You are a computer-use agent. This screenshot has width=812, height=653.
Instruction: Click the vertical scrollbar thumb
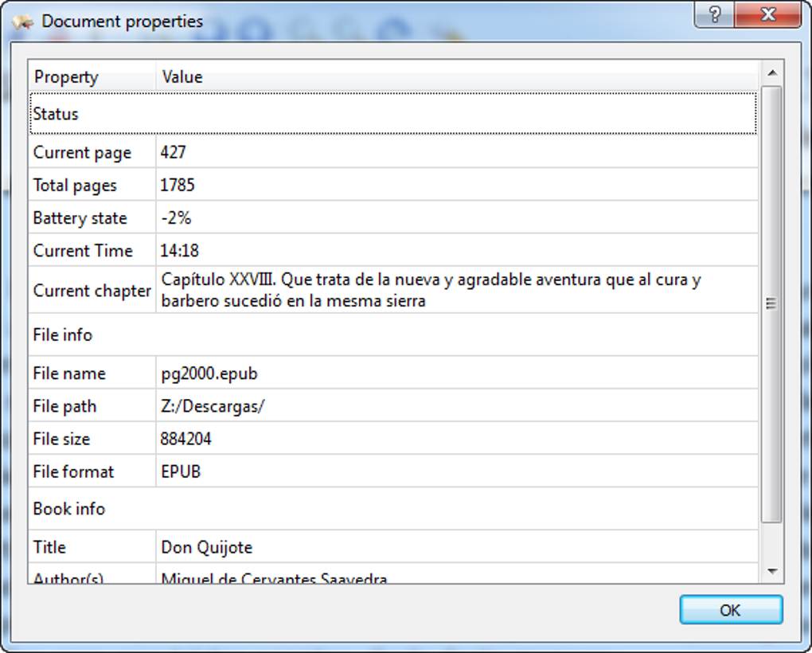pos(771,304)
